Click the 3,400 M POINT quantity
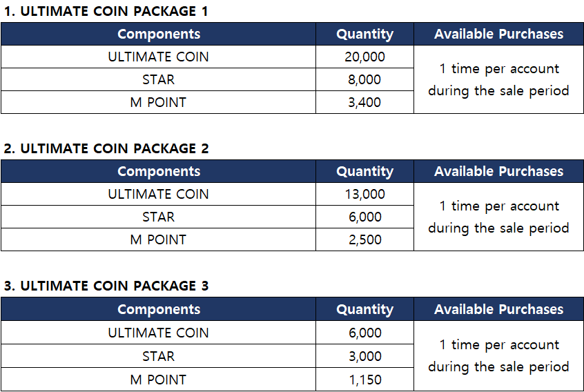The height and width of the screenshot is (392, 584). click(x=364, y=102)
